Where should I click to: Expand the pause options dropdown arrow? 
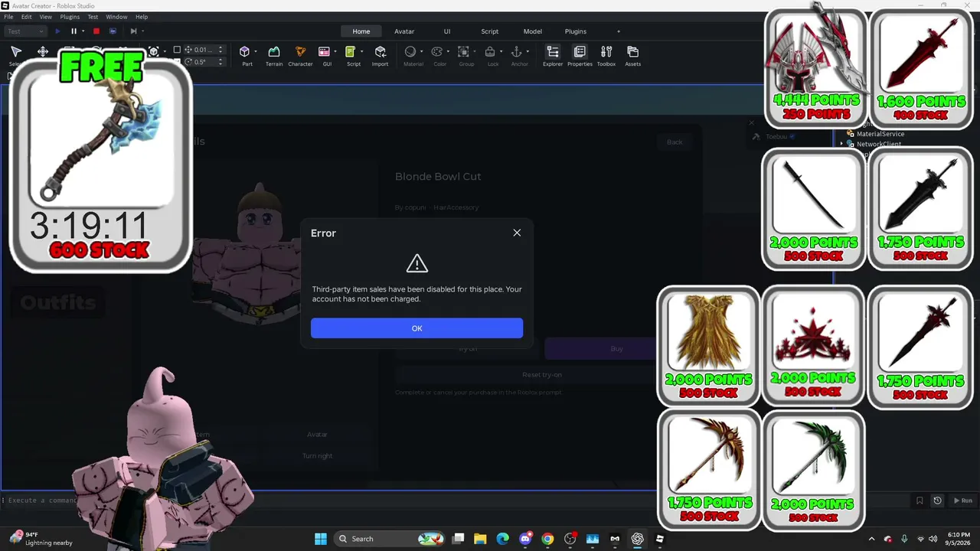point(83,31)
